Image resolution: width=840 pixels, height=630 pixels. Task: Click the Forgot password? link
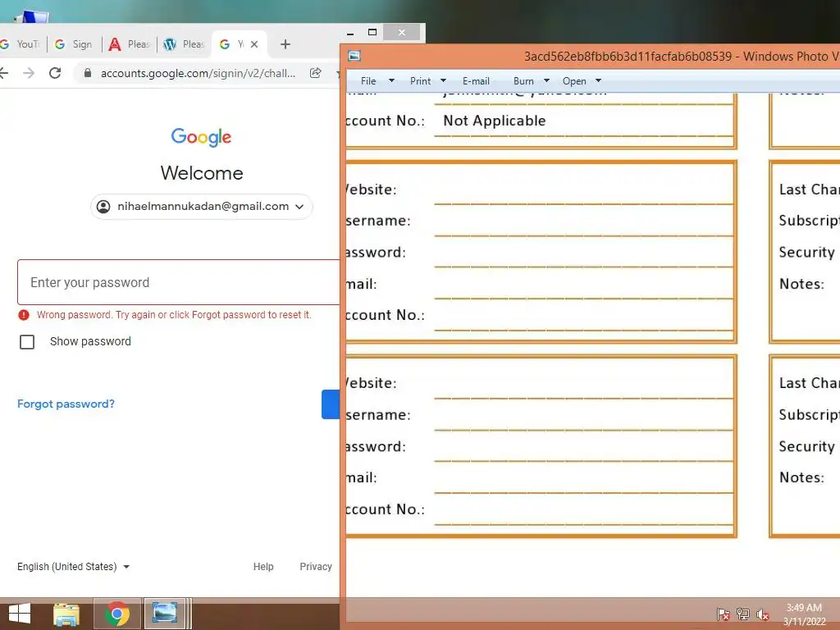66,404
